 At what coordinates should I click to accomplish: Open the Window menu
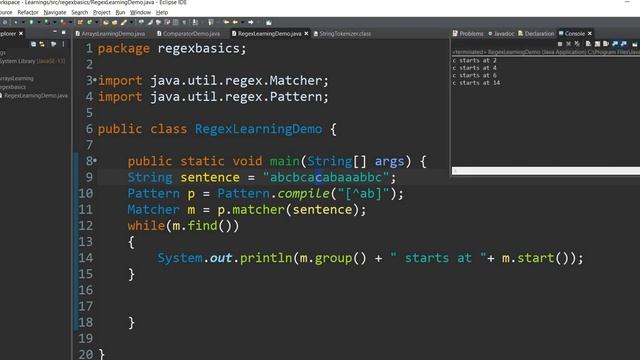point(140,12)
